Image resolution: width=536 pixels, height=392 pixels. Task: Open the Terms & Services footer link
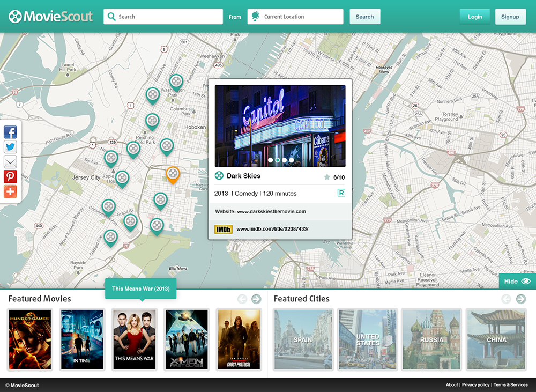pyautogui.click(x=510, y=385)
